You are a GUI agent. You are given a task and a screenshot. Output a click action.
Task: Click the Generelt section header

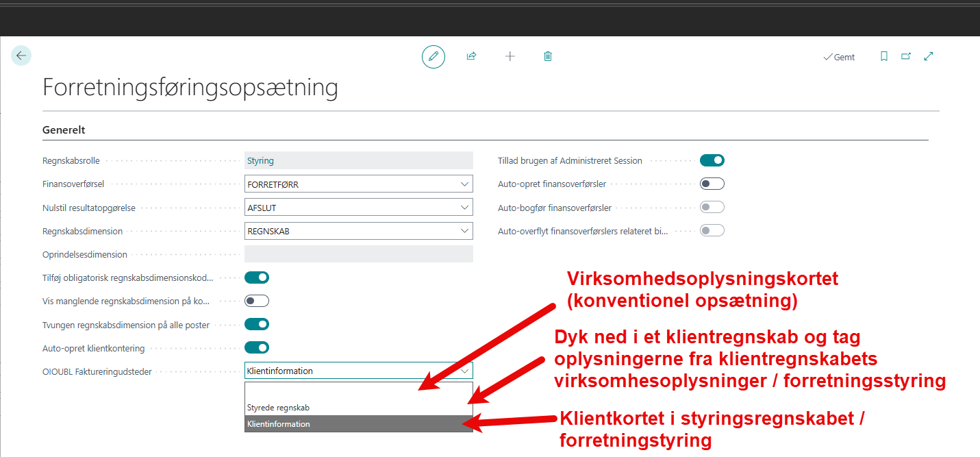pyautogui.click(x=64, y=129)
